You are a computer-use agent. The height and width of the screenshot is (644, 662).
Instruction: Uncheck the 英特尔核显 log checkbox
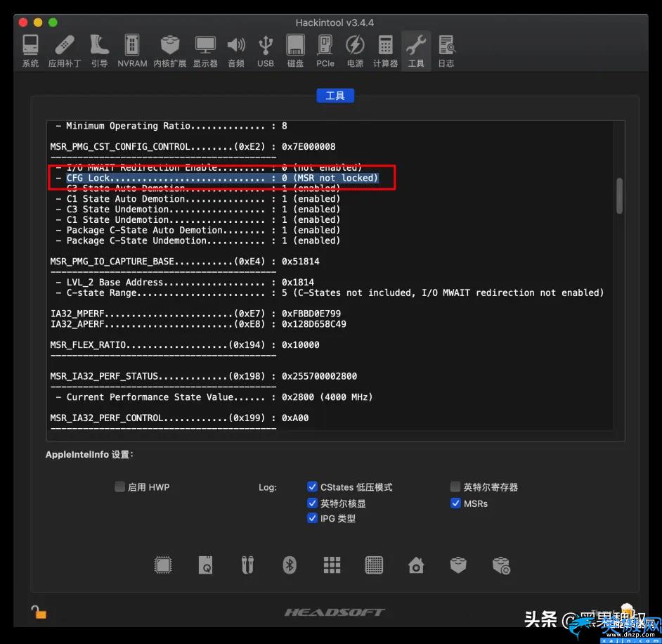pos(312,503)
